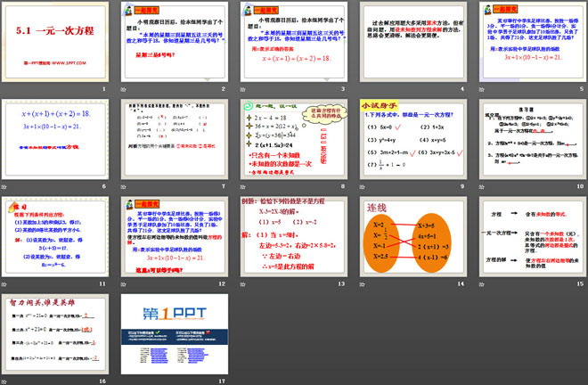Select slide 3 with equation x+(x+1)+(x+2)=18

click(x=294, y=42)
